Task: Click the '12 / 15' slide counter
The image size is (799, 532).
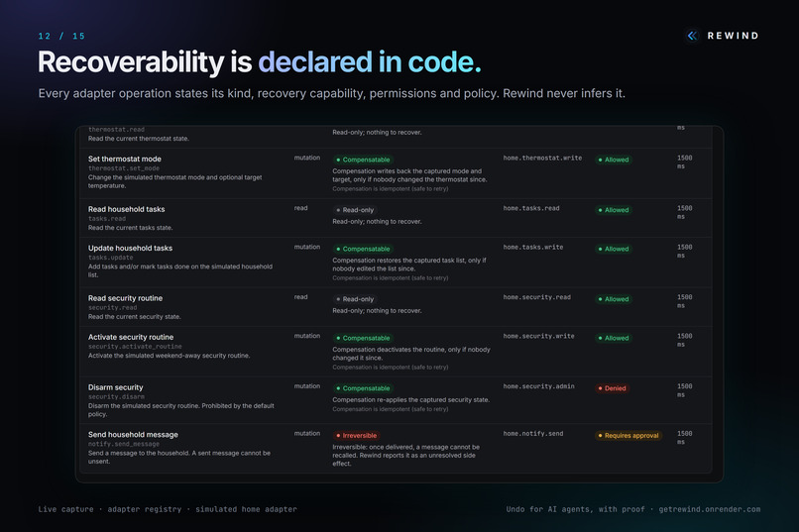Action: coord(61,36)
